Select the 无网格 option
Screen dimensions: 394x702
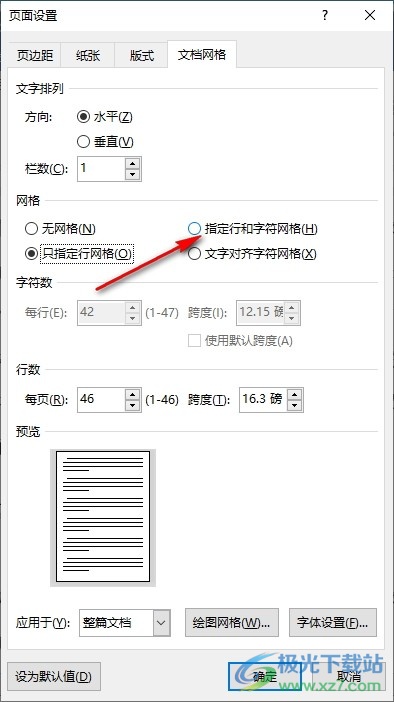pyautogui.click(x=60, y=229)
